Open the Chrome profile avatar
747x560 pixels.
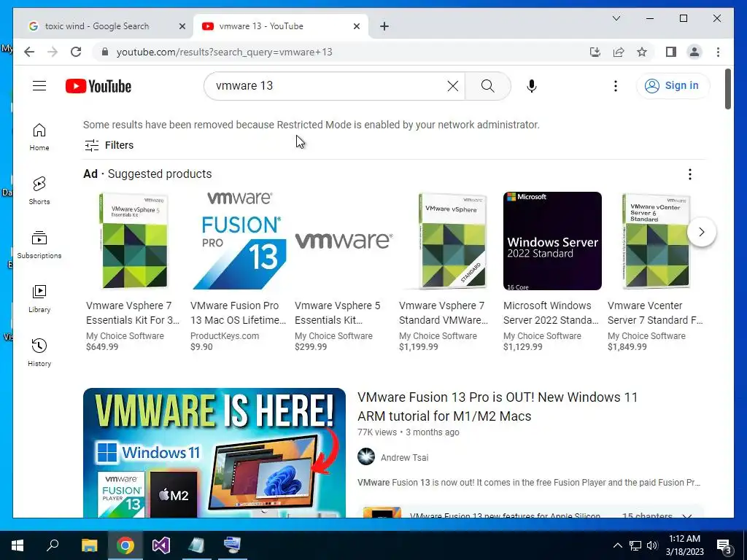pos(694,52)
